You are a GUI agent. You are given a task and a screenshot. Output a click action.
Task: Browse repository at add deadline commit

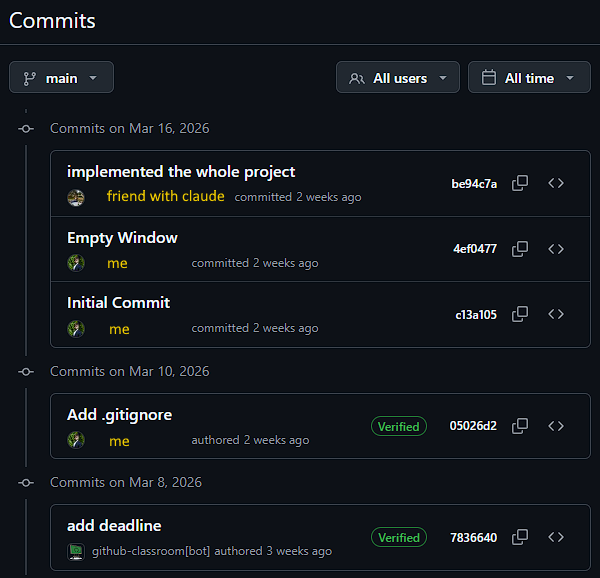pos(556,537)
